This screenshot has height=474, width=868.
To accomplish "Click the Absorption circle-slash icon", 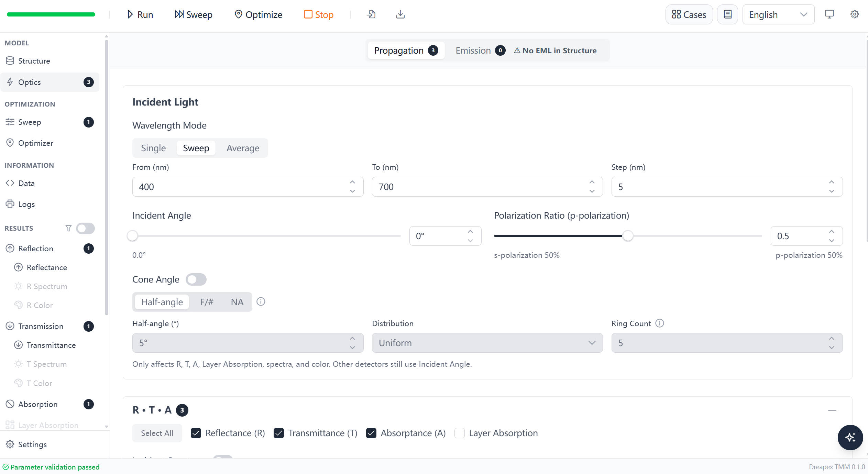I will tap(10, 404).
